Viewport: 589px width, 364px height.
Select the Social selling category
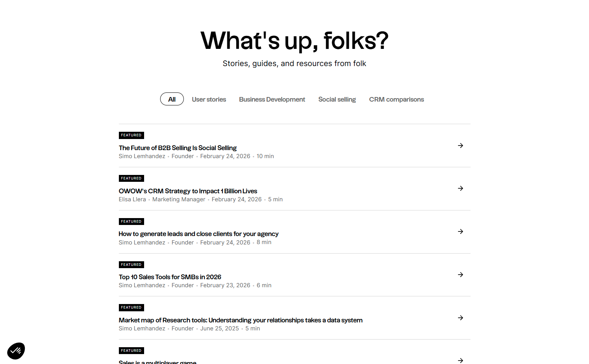(x=337, y=99)
